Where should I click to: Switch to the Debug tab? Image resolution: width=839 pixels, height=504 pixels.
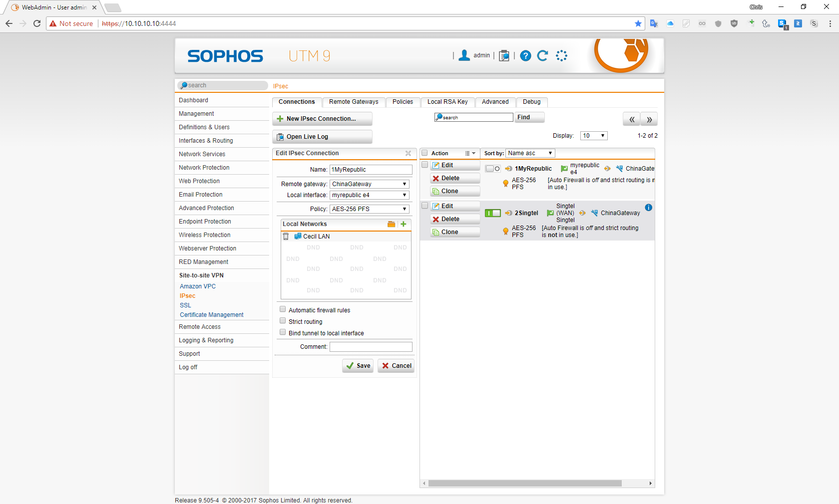click(x=531, y=102)
